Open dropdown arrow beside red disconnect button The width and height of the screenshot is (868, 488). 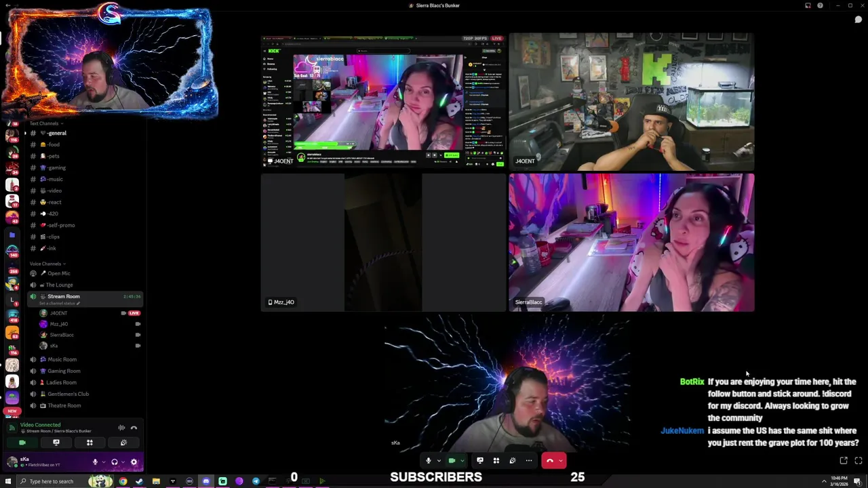[561, 461]
